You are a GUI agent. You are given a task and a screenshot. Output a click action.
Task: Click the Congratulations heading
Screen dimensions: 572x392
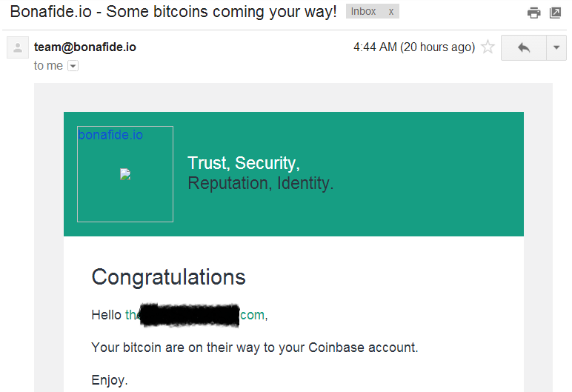tap(168, 277)
